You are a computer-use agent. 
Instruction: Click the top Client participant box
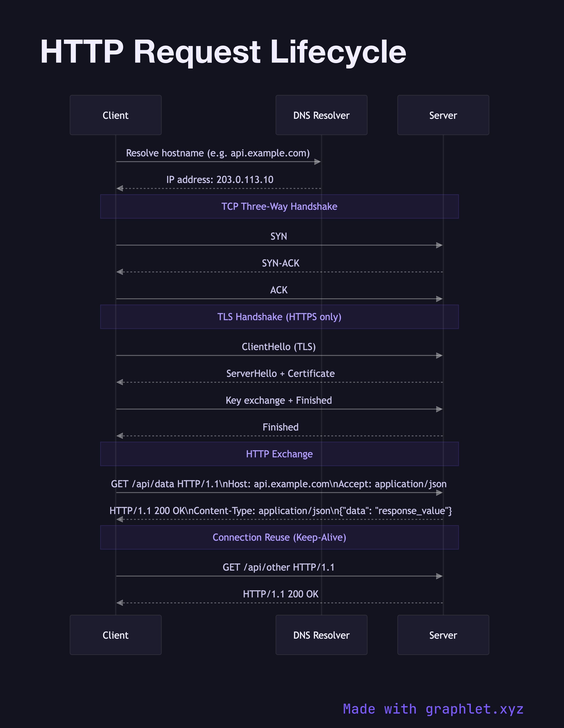tap(115, 115)
